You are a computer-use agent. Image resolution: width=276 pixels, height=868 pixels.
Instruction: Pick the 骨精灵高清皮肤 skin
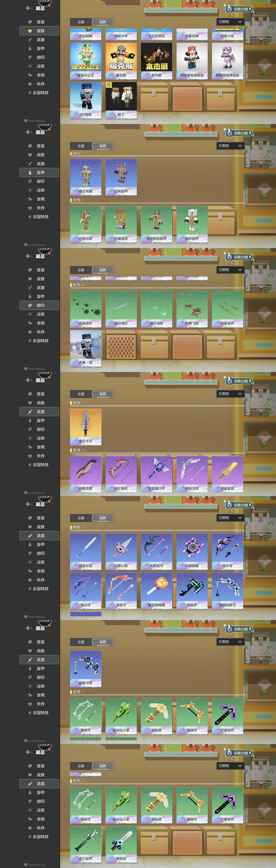227,61
